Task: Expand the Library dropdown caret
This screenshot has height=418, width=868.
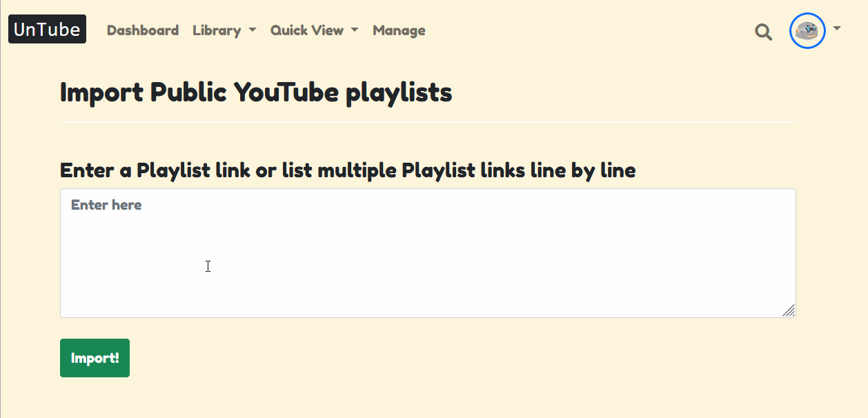Action: tap(252, 30)
